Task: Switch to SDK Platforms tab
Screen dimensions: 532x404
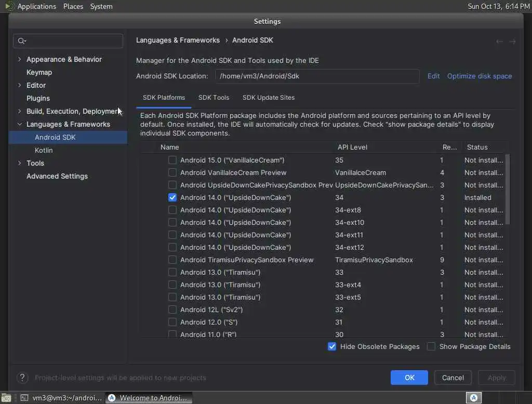Action: point(164,98)
